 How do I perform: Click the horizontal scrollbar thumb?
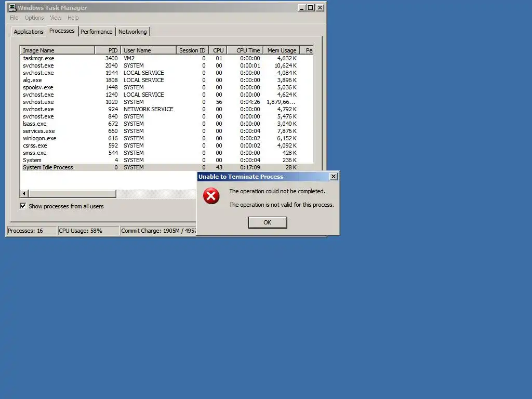point(72,193)
